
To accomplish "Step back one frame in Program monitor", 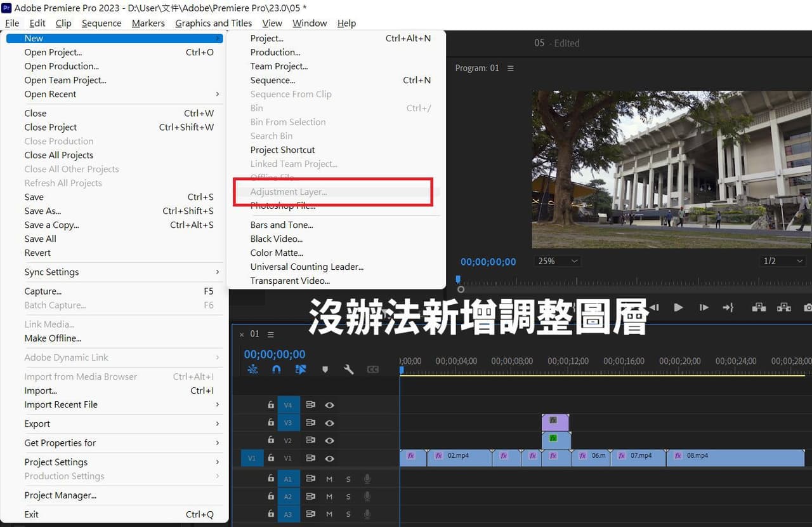I will 654,307.
